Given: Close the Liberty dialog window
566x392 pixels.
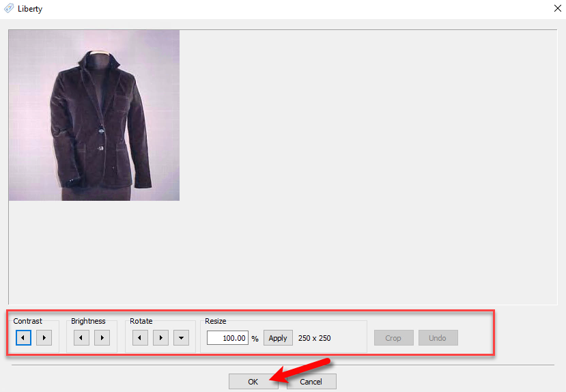Looking at the screenshot, I should click(557, 8).
